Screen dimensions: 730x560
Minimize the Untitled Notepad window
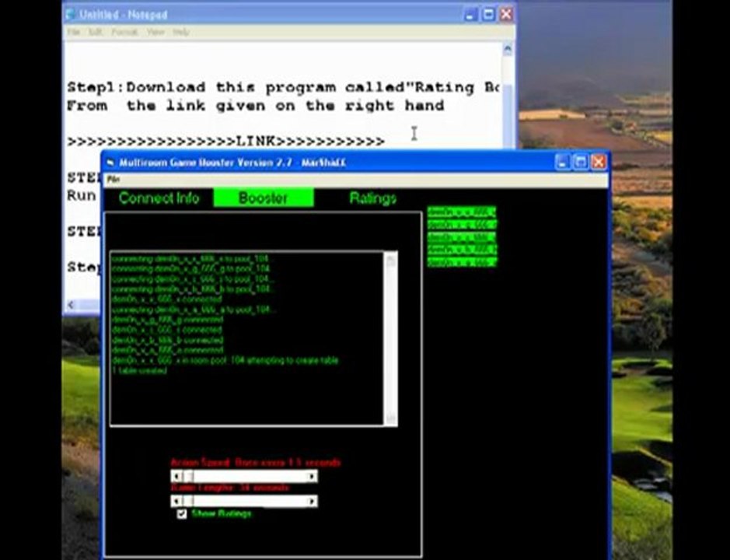(x=470, y=15)
